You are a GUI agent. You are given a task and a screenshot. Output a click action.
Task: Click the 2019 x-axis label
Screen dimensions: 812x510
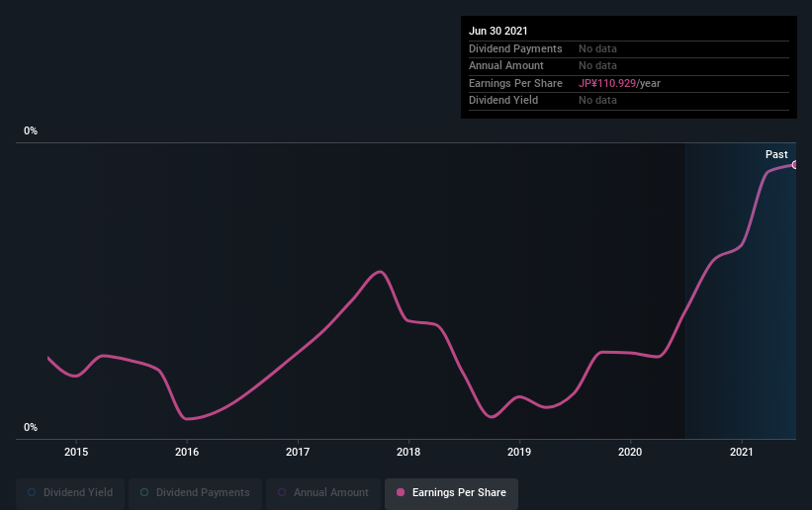point(519,452)
